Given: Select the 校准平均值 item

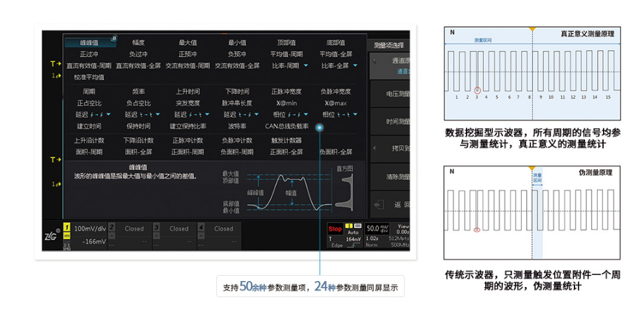Looking at the screenshot, I should tap(89, 77).
